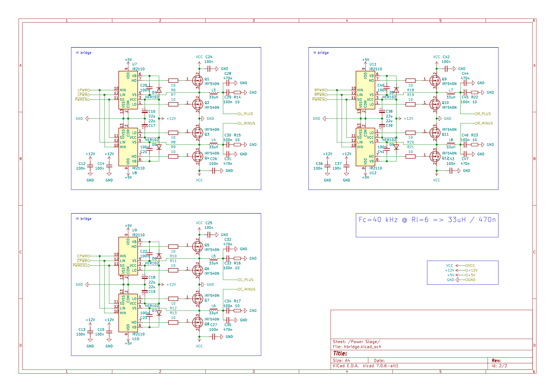Select inductor L5 symbol
555x392 pixels.
(x=214, y=259)
